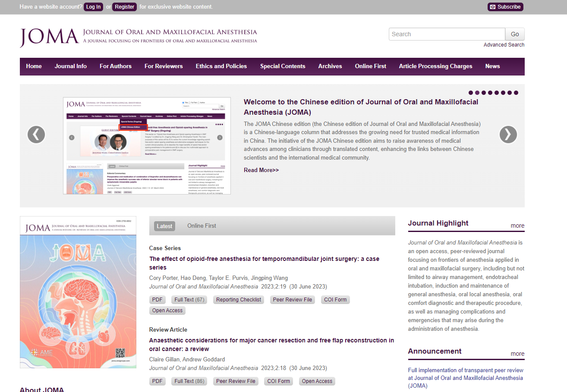Open PDF of opioid-free anesthesia case series

click(x=157, y=300)
